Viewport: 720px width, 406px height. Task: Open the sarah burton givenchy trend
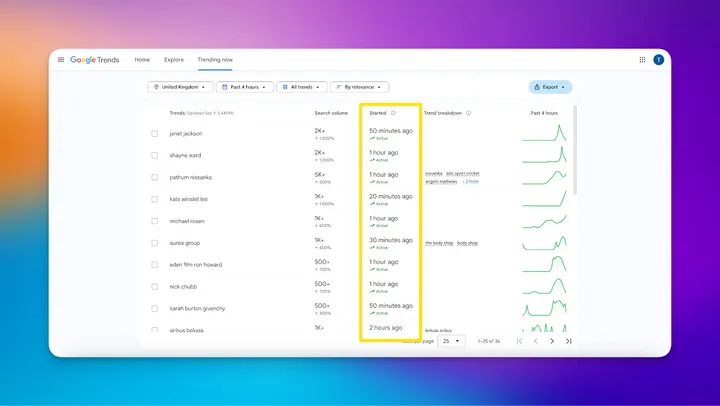point(197,309)
